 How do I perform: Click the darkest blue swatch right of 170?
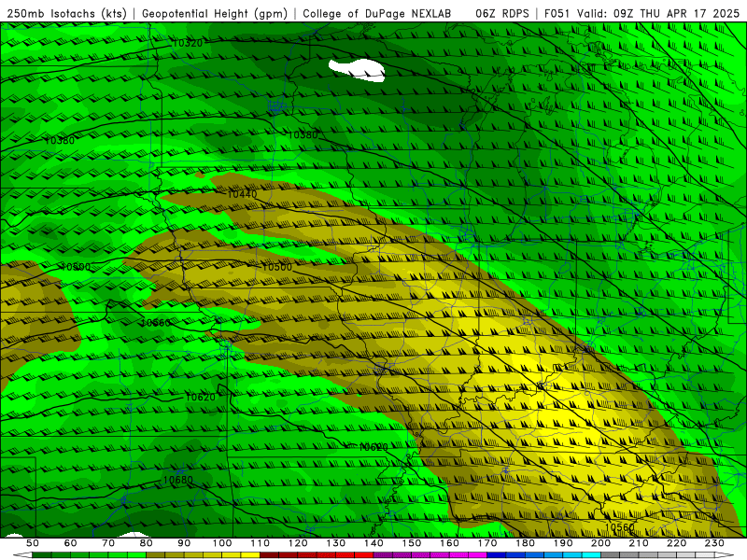click(497, 554)
